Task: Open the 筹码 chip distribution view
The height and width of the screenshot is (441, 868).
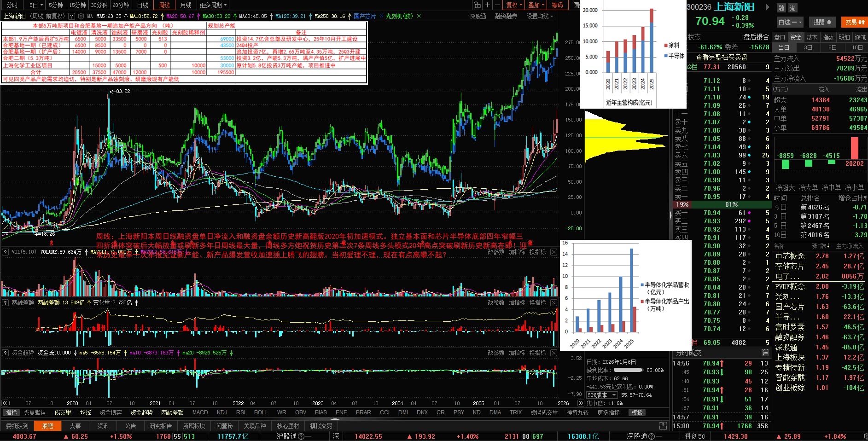Action: pos(557,5)
